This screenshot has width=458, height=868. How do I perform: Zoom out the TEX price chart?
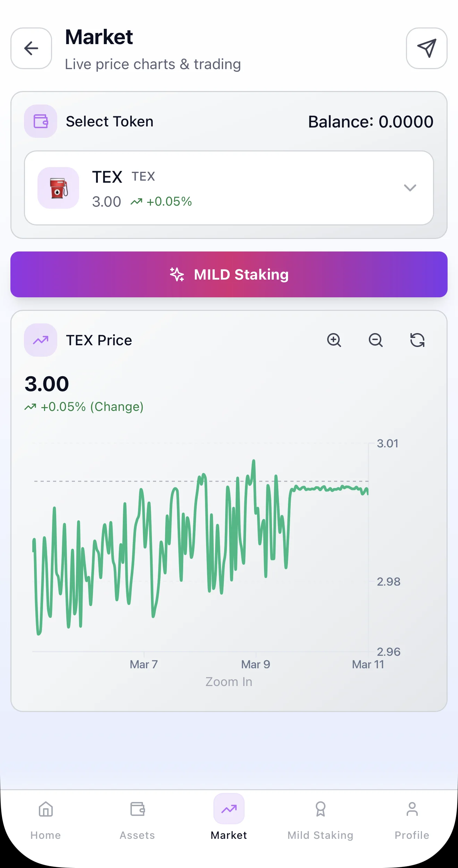pyautogui.click(x=376, y=340)
